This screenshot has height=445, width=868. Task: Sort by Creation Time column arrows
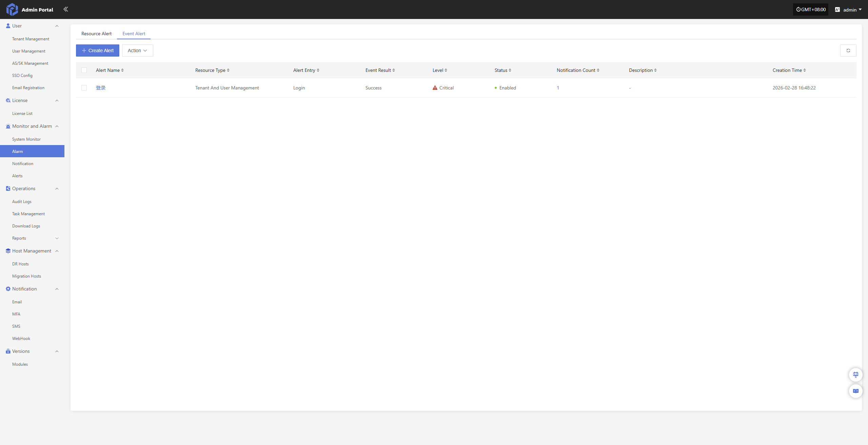(x=805, y=70)
